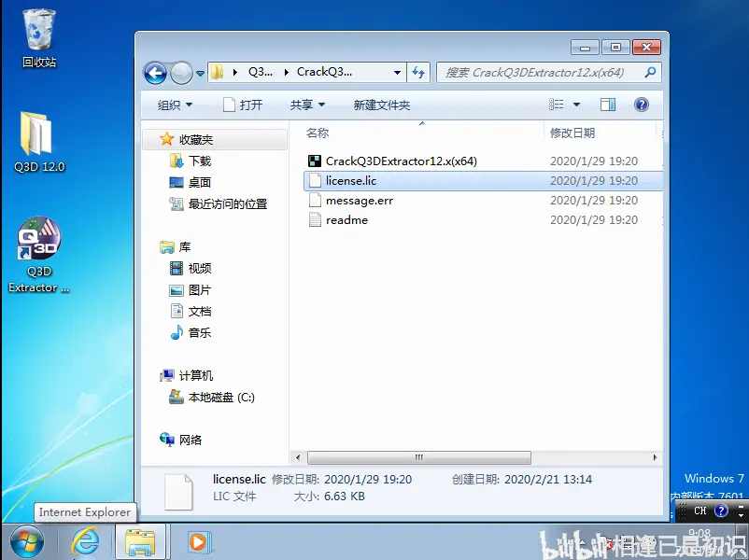Open the Windows Start button
The width and height of the screenshot is (749, 560).
point(27,542)
